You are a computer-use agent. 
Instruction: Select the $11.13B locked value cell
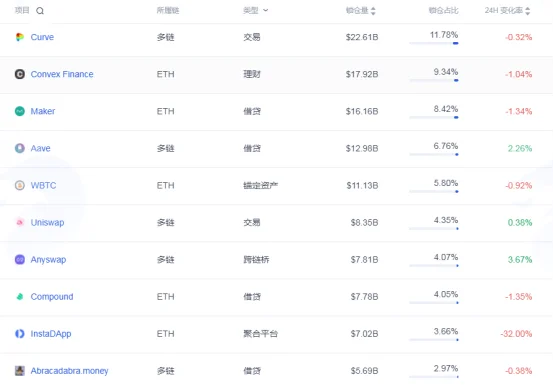362,185
